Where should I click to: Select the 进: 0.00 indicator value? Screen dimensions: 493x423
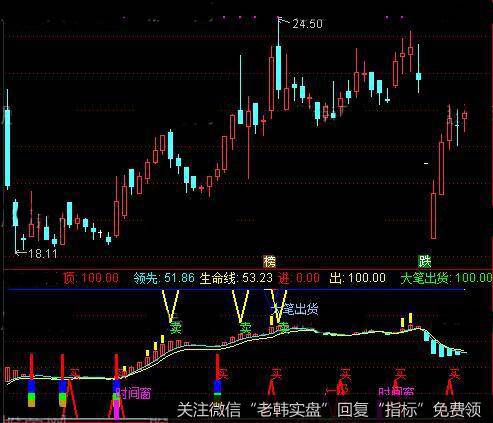click(299, 278)
